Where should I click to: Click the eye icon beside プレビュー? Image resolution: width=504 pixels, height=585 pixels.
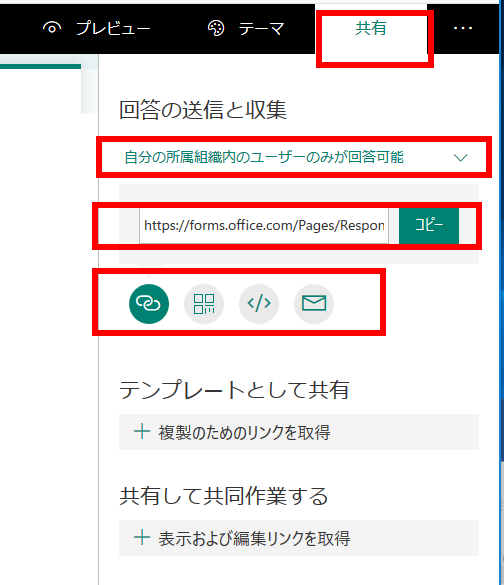pos(52,28)
